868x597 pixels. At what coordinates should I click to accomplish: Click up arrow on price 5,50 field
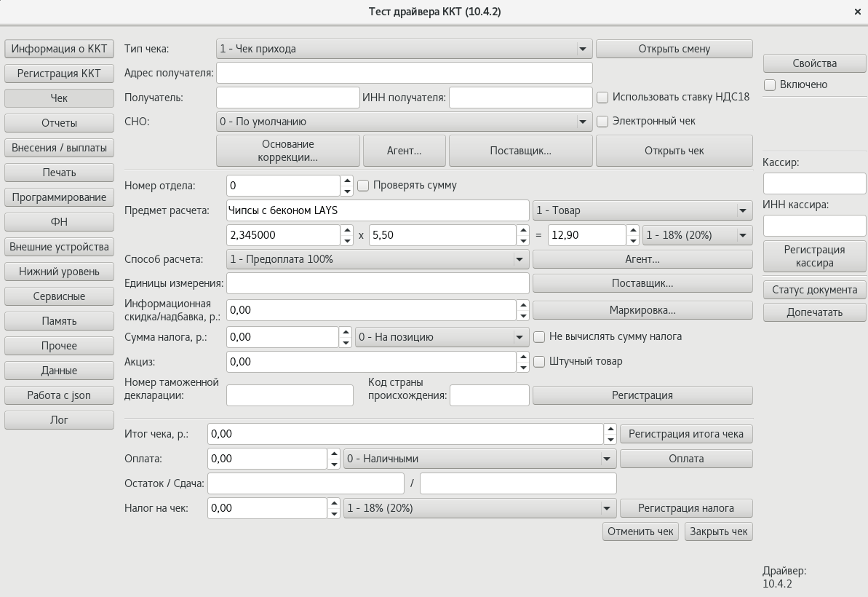point(522,230)
